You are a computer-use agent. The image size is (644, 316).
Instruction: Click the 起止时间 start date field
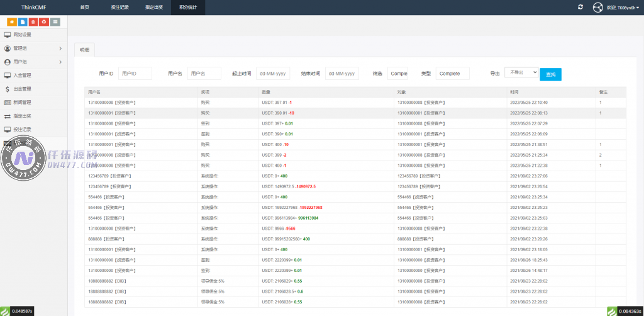pos(273,74)
